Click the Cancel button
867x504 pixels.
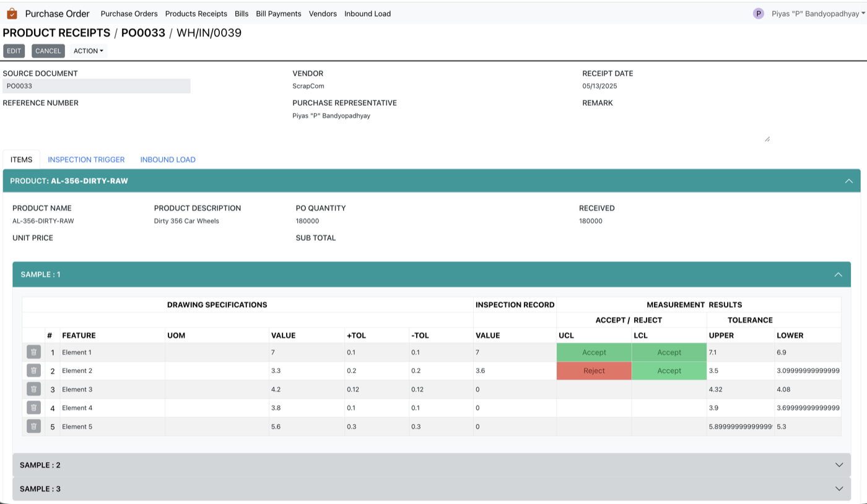tap(48, 51)
